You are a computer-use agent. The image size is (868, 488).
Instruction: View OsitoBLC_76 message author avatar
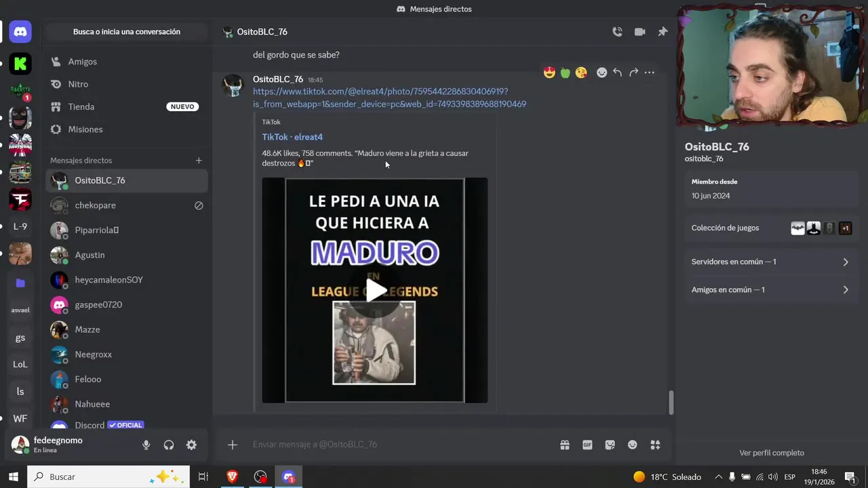coord(233,86)
